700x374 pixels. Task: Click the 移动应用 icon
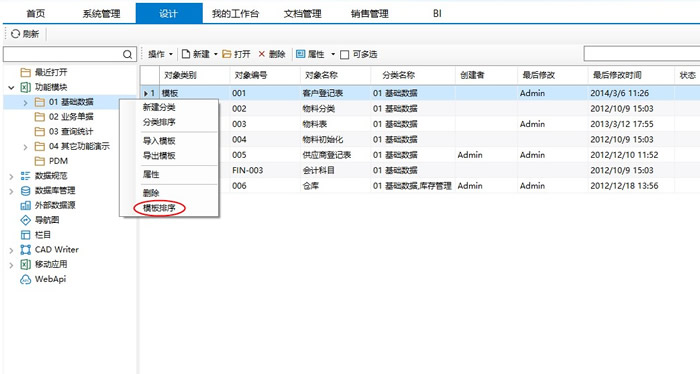pos(25,264)
